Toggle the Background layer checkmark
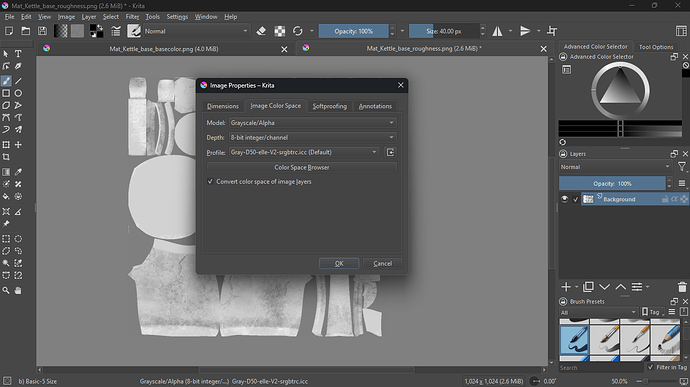690x387 pixels. click(x=576, y=199)
